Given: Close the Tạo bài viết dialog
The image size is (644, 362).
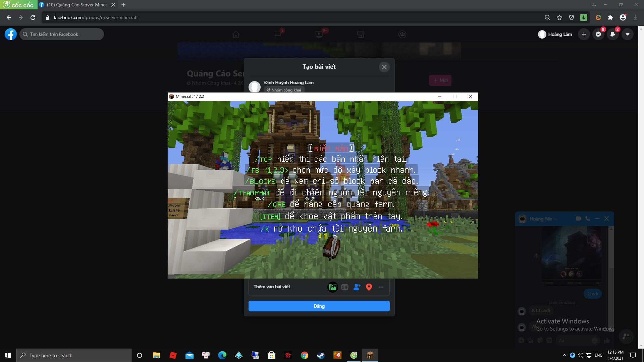Looking at the screenshot, I should 384,67.
